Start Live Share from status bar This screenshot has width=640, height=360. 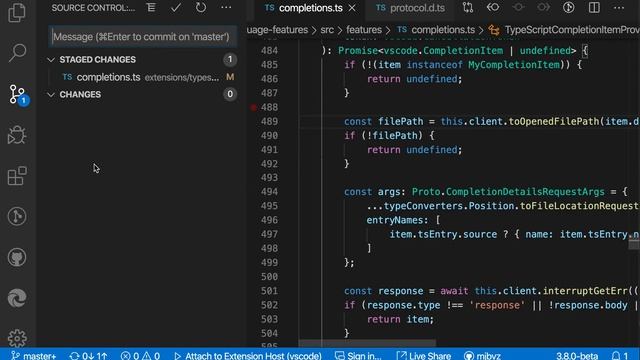[423, 355]
